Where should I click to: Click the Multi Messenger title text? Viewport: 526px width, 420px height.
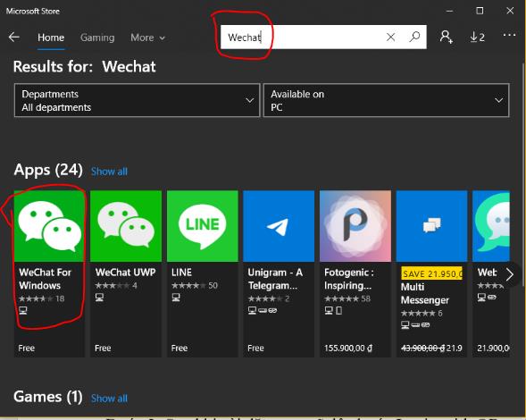tap(425, 293)
